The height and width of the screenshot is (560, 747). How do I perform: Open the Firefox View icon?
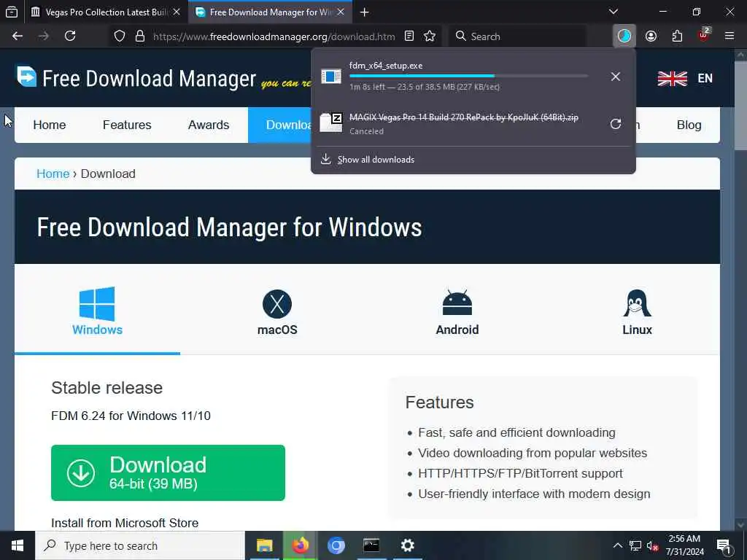12,12
